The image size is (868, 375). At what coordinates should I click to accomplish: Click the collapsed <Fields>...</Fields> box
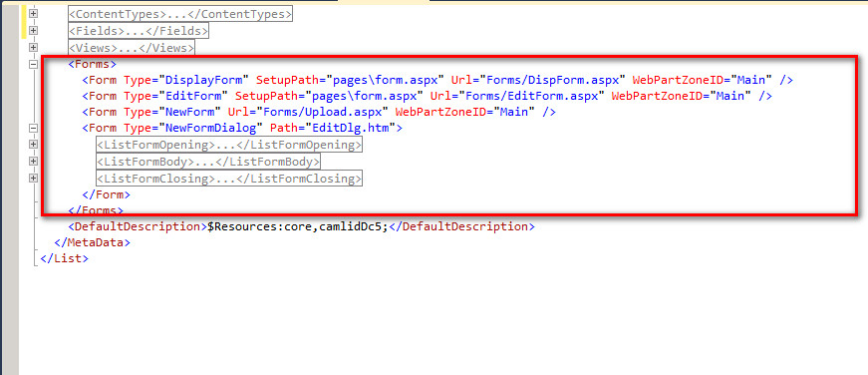(139, 31)
